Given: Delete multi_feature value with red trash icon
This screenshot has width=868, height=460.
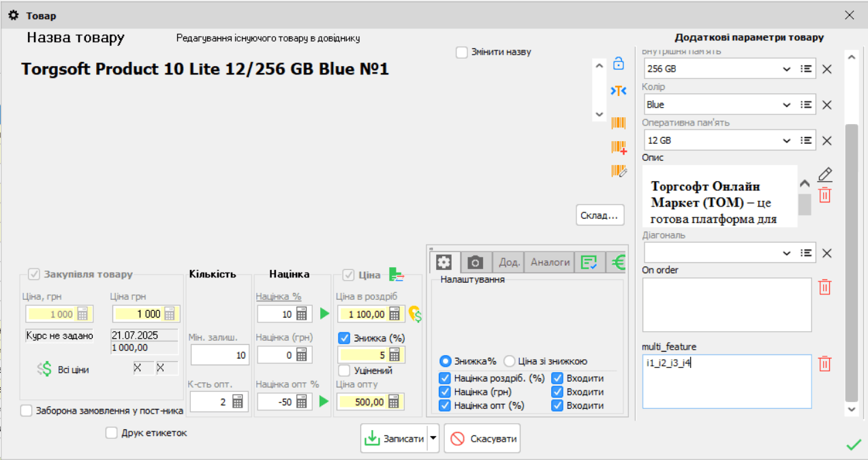Looking at the screenshot, I should (x=824, y=364).
